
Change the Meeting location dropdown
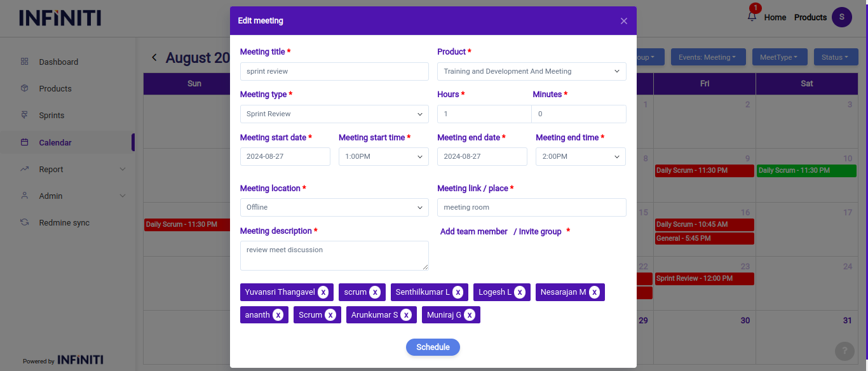tap(334, 208)
